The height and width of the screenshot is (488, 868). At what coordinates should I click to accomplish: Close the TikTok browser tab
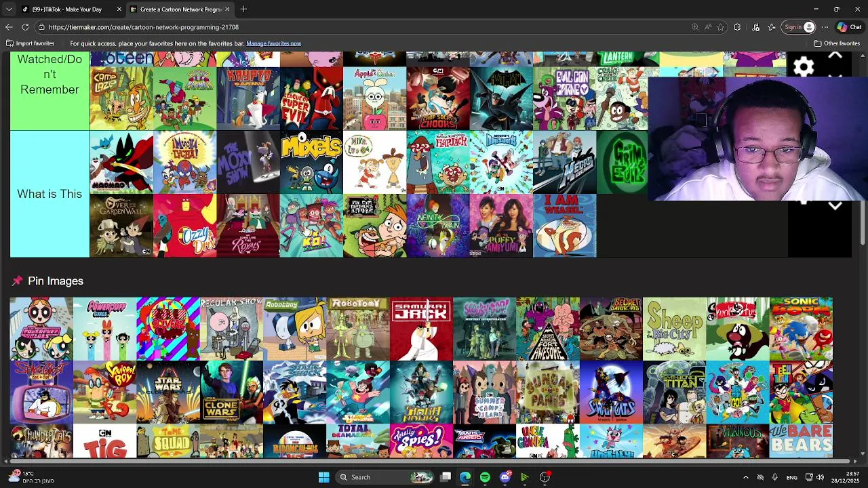click(119, 9)
